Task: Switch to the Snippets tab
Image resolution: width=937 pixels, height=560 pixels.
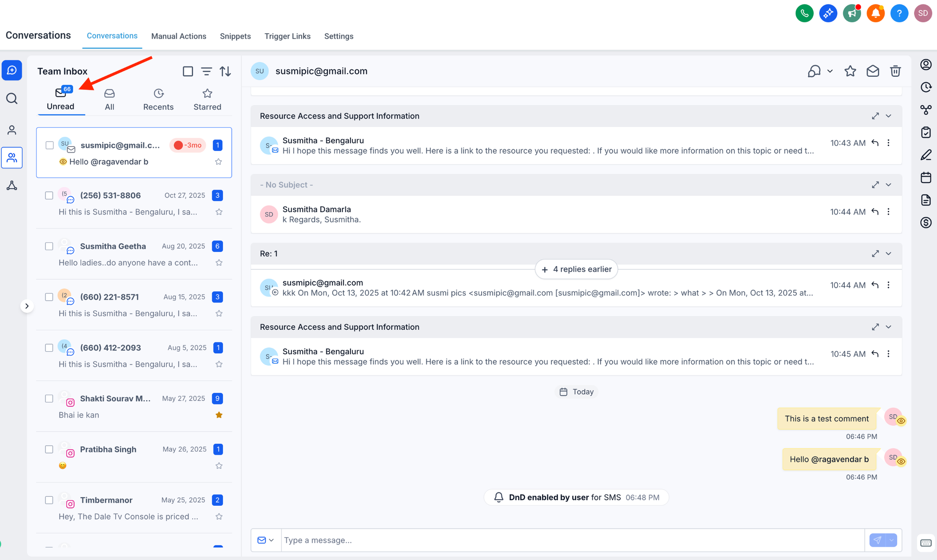Action: pos(235,36)
